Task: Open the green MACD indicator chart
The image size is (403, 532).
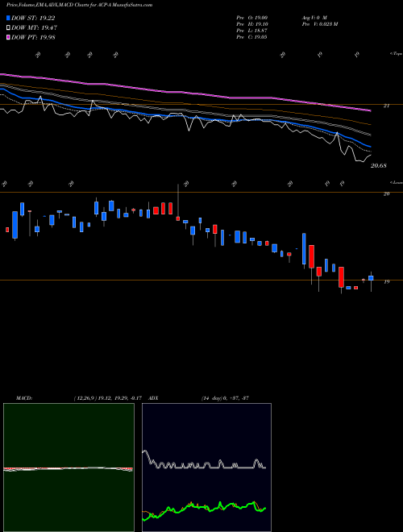Action: (x=69, y=468)
